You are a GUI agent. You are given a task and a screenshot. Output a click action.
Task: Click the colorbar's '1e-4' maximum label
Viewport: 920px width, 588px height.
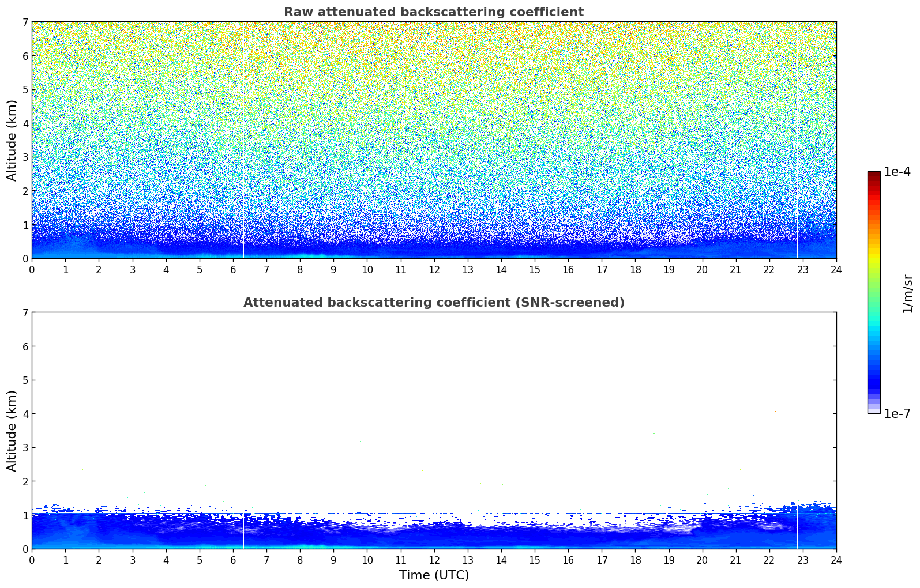(x=897, y=172)
